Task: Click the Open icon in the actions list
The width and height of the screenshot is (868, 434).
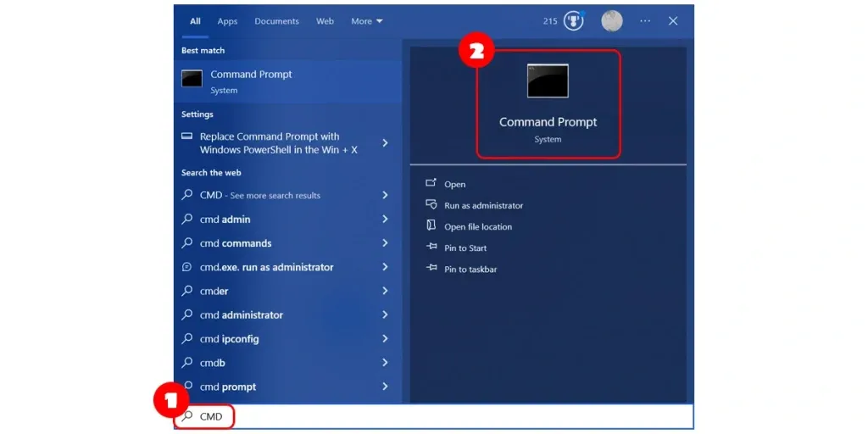Action: tap(431, 183)
